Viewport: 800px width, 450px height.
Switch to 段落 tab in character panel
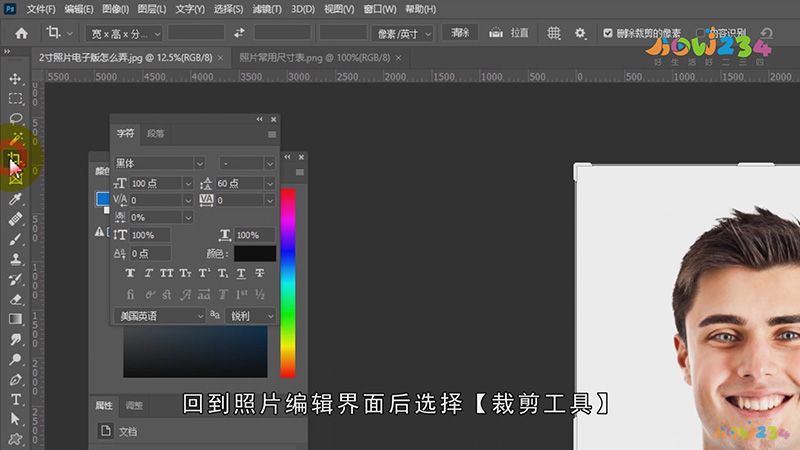155,133
